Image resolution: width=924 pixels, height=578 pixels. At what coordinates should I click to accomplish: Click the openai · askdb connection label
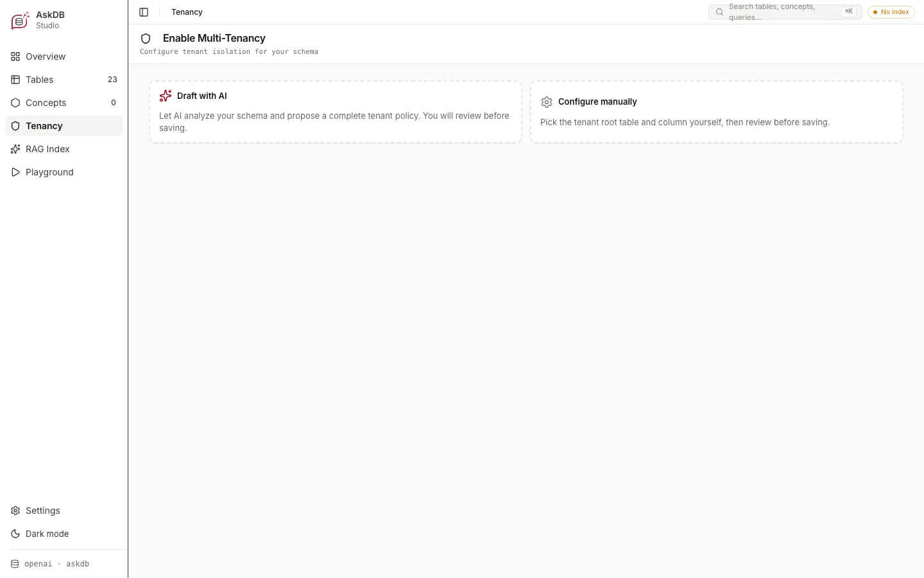click(56, 564)
